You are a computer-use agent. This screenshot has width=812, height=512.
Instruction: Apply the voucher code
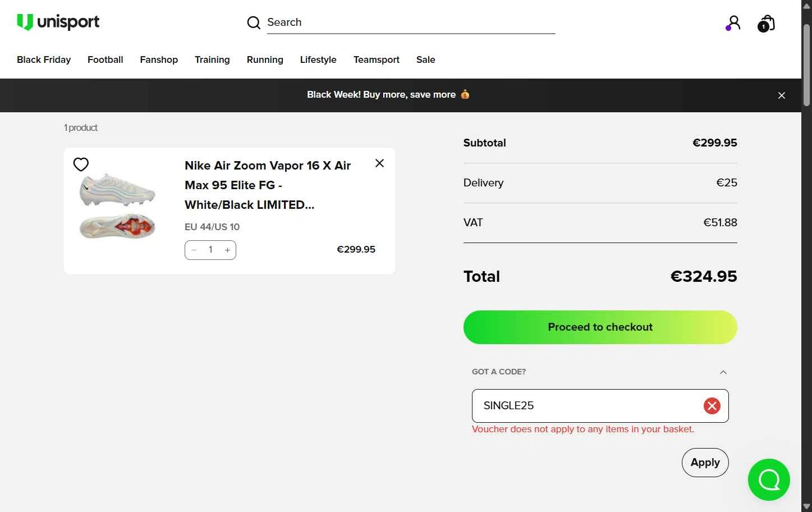coord(705,463)
